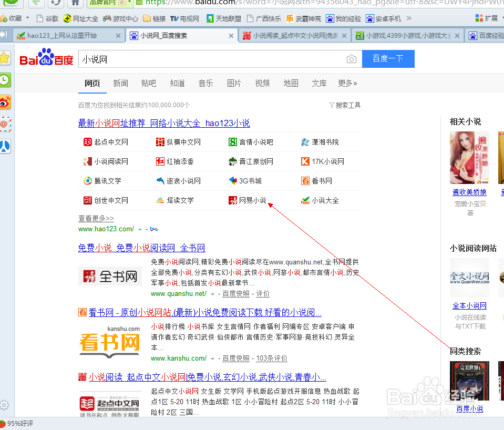This screenshot has height=430, width=504.
Task: Click the back arrow navigation button
Action: click(x=36, y=3)
